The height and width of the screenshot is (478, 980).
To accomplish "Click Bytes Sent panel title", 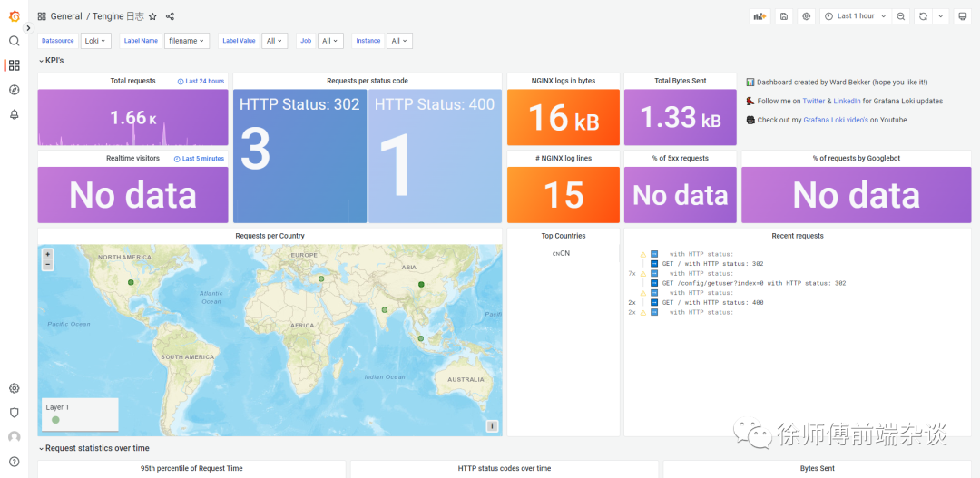I will [817, 468].
